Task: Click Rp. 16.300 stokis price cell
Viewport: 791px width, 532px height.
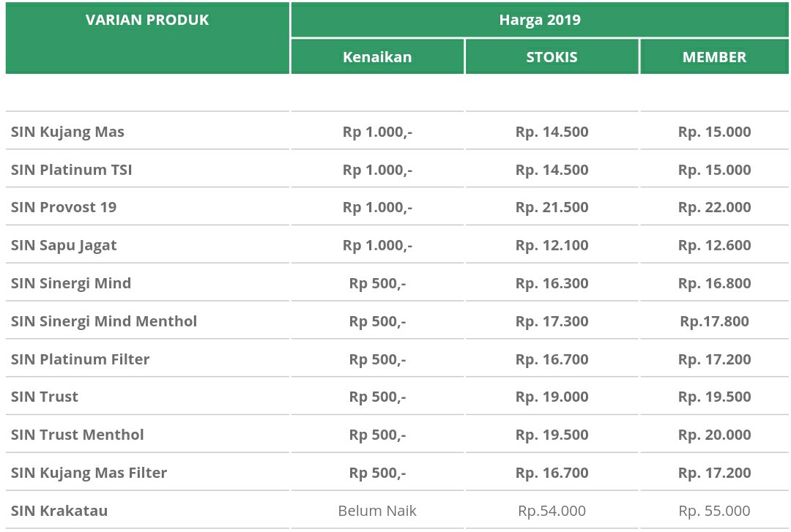Action: click(552, 283)
